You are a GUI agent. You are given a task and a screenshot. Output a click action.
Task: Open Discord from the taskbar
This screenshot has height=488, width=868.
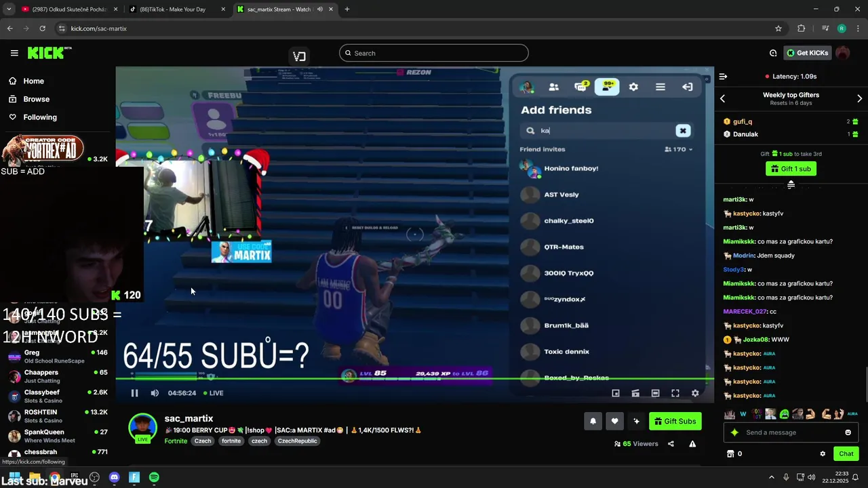click(x=114, y=477)
